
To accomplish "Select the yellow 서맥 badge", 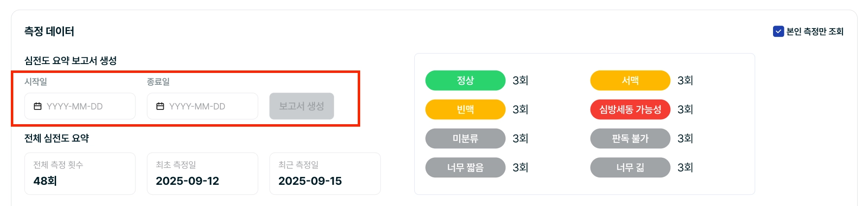I will tap(630, 80).
